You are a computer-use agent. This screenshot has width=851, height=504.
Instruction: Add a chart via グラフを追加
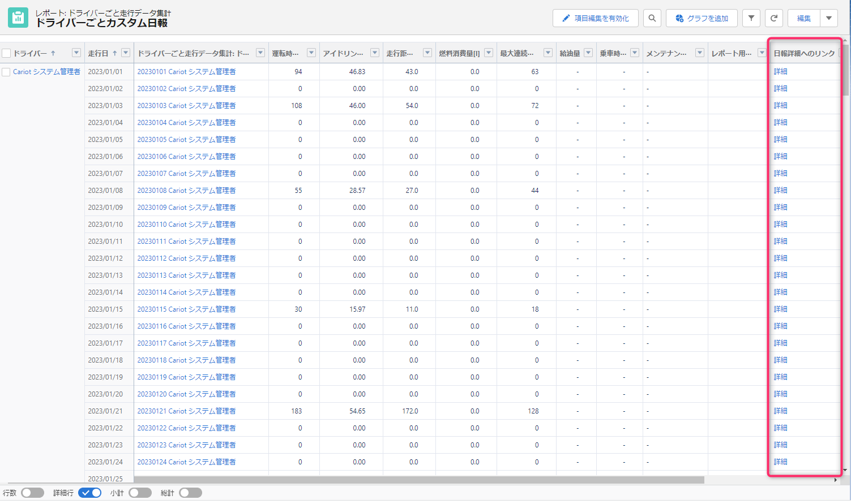(x=702, y=18)
